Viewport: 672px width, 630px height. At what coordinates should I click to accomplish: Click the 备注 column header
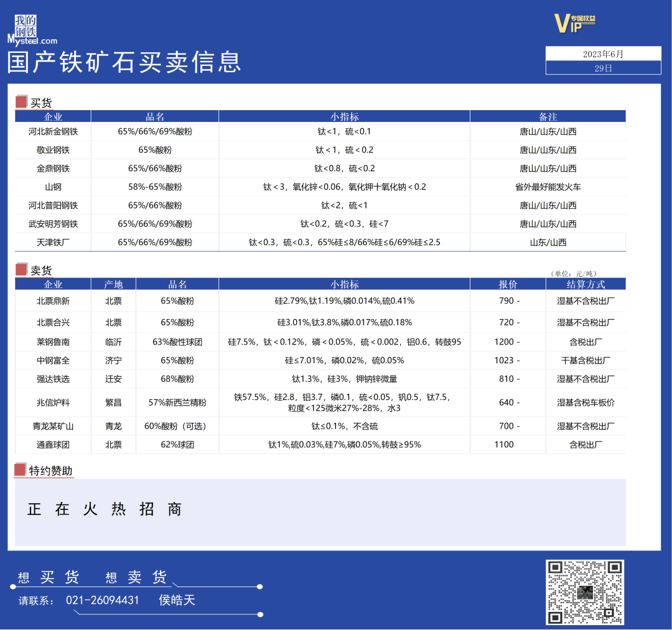click(548, 116)
